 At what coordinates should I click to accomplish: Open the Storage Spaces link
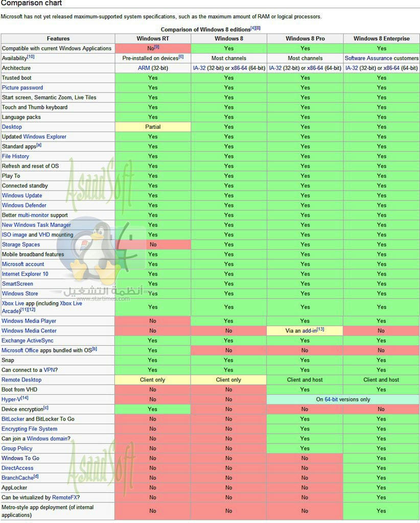pyautogui.click(x=21, y=245)
